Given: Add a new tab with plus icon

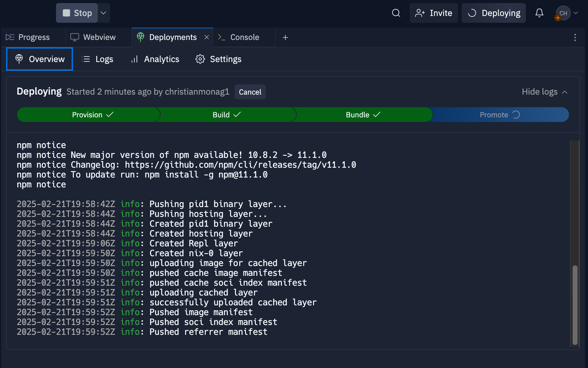Looking at the screenshot, I should pos(285,37).
